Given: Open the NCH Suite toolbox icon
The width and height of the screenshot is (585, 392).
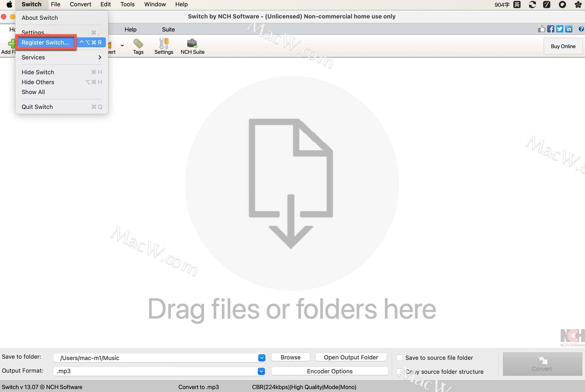Looking at the screenshot, I should pyautogui.click(x=192, y=46).
